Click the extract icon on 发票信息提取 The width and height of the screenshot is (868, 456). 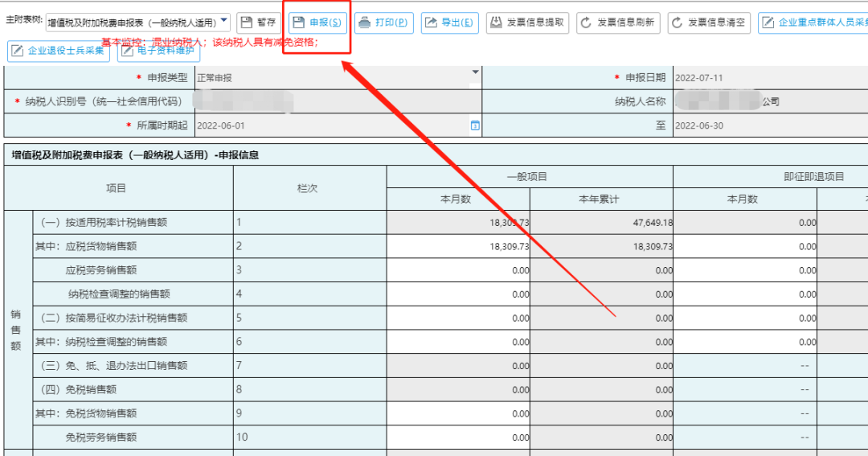(497, 23)
